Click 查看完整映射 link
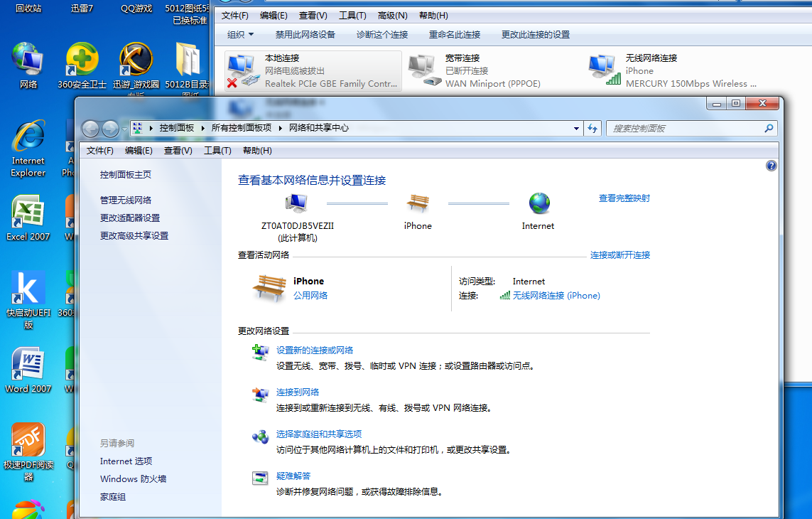This screenshot has width=812, height=519. pos(624,198)
